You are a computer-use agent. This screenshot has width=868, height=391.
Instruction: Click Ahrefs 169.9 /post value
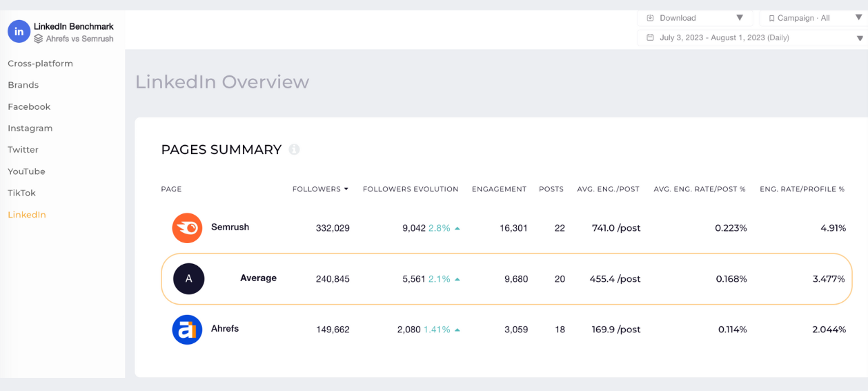coord(616,330)
